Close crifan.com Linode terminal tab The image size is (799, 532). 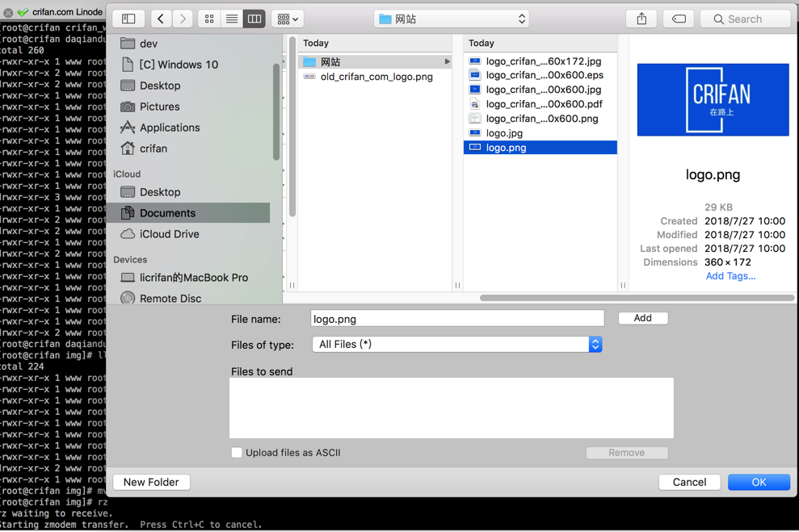click(8, 12)
